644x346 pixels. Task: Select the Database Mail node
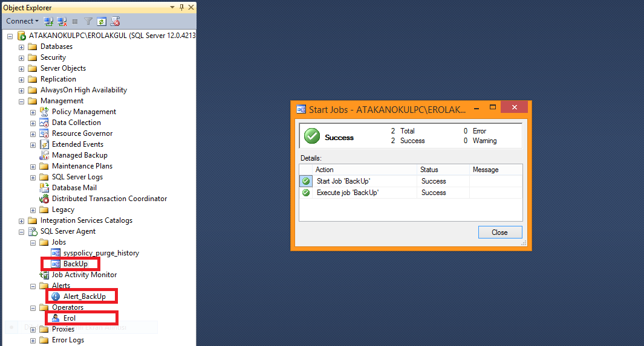(x=74, y=188)
